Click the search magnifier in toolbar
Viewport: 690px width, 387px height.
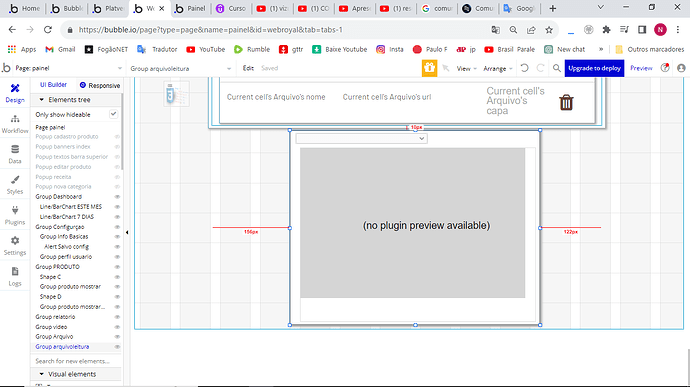click(557, 68)
